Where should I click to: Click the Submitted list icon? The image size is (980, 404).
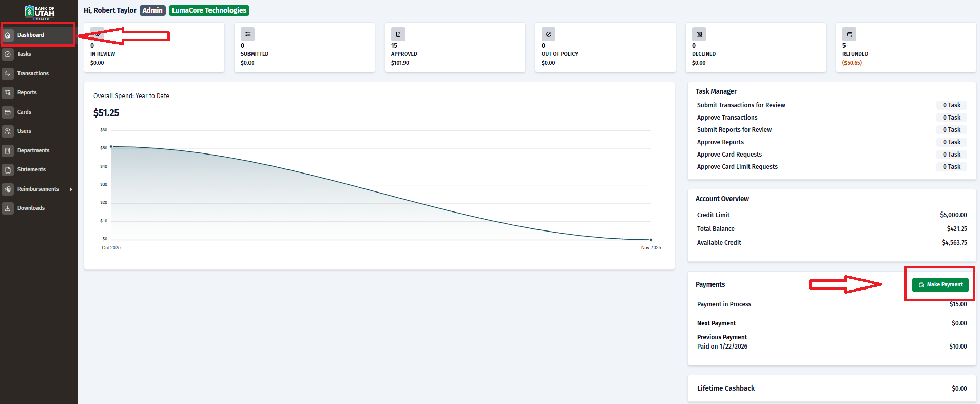coord(247,34)
